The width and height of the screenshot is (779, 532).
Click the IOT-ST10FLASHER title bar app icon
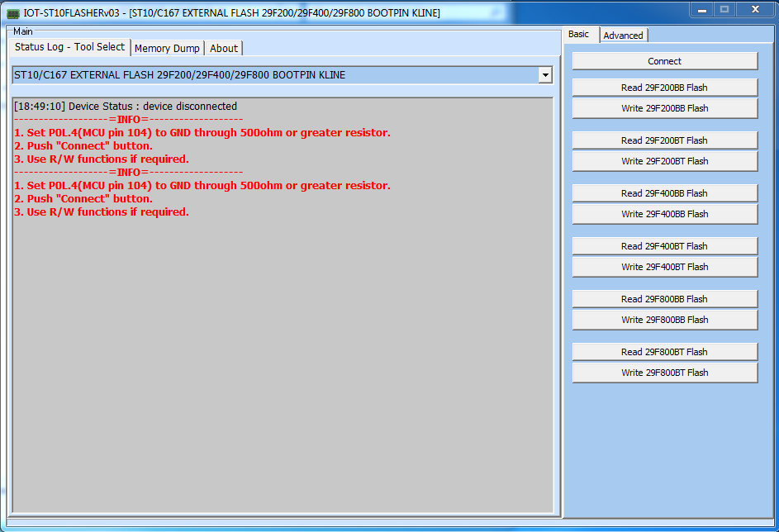(13, 13)
